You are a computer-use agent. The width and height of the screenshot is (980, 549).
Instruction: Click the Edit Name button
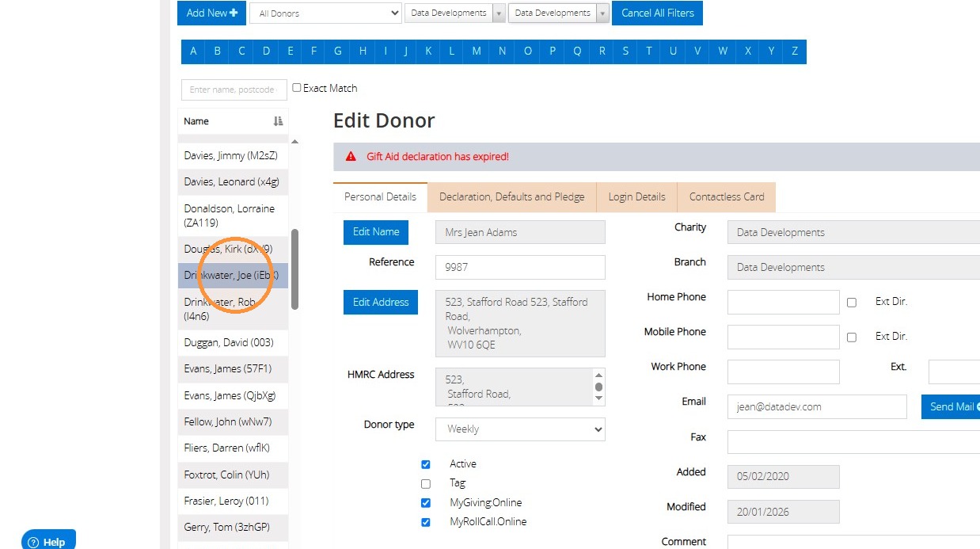tap(376, 232)
